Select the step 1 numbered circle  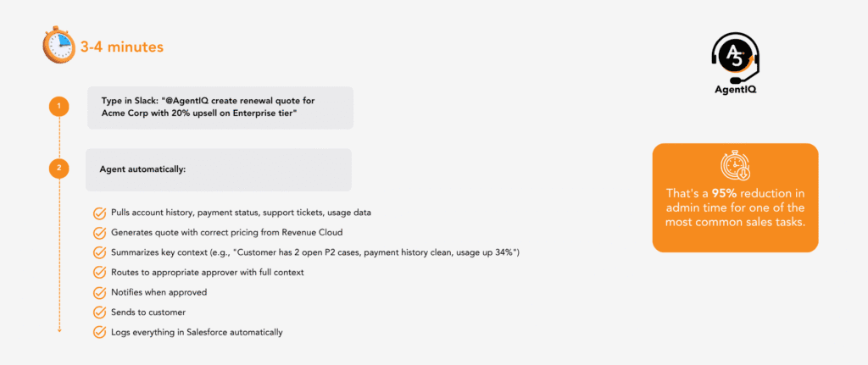click(x=58, y=107)
